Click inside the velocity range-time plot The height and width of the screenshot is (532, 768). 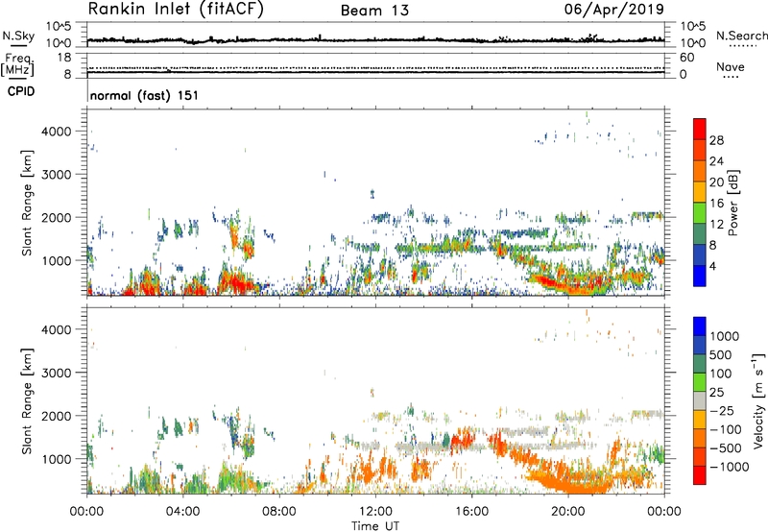[375, 400]
